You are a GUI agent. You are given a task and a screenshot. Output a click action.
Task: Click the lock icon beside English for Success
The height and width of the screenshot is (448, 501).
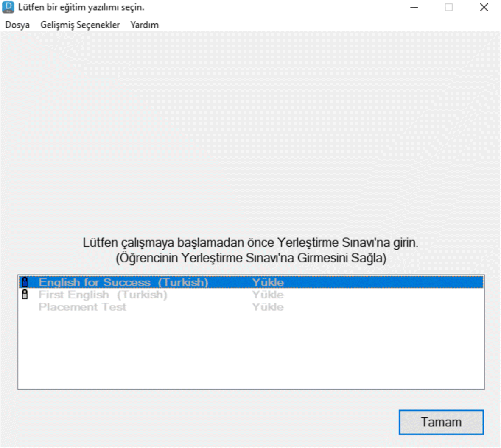point(25,282)
